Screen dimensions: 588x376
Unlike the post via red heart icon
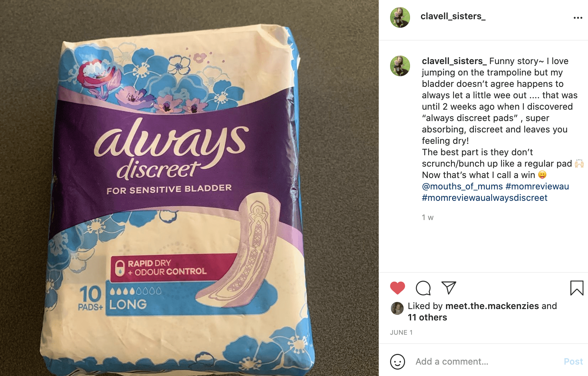pos(398,288)
